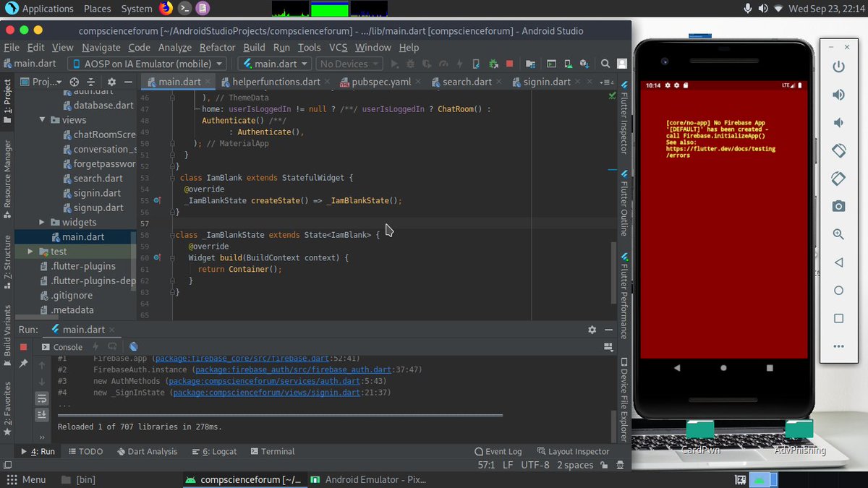Expand the widgets folder arrow
Screen dimensions: 868x488
(x=43, y=222)
